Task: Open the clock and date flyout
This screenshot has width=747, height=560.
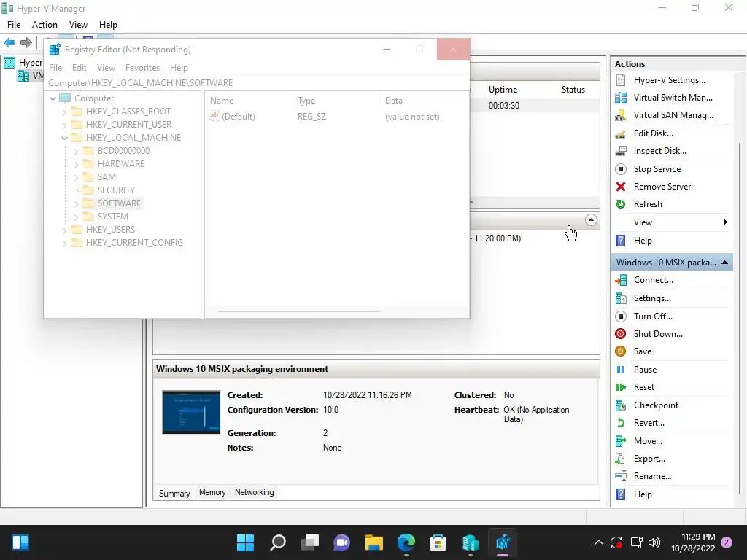Action: pos(693,542)
